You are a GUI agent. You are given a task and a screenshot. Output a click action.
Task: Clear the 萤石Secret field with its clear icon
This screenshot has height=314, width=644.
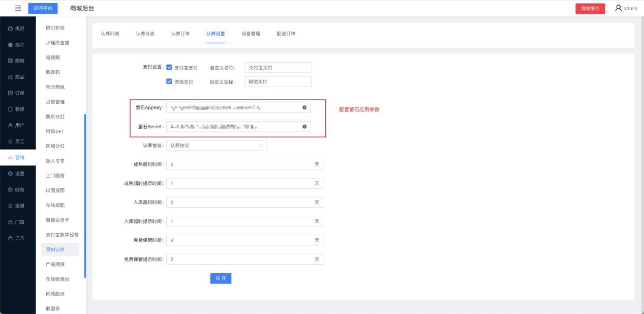[304, 127]
